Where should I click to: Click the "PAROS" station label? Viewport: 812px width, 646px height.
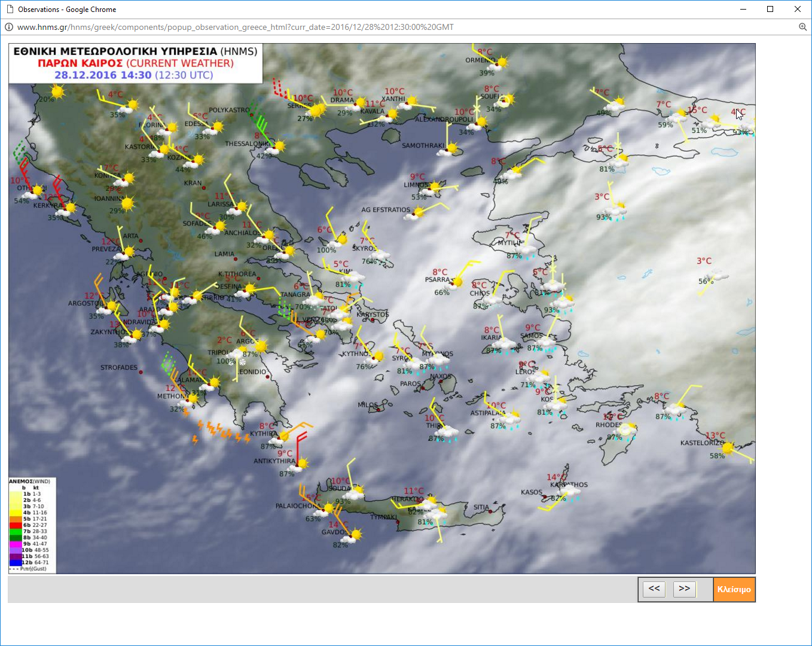click(x=410, y=384)
